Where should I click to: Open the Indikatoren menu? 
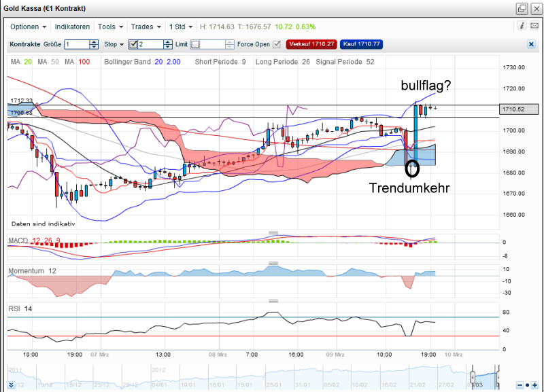pos(73,26)
